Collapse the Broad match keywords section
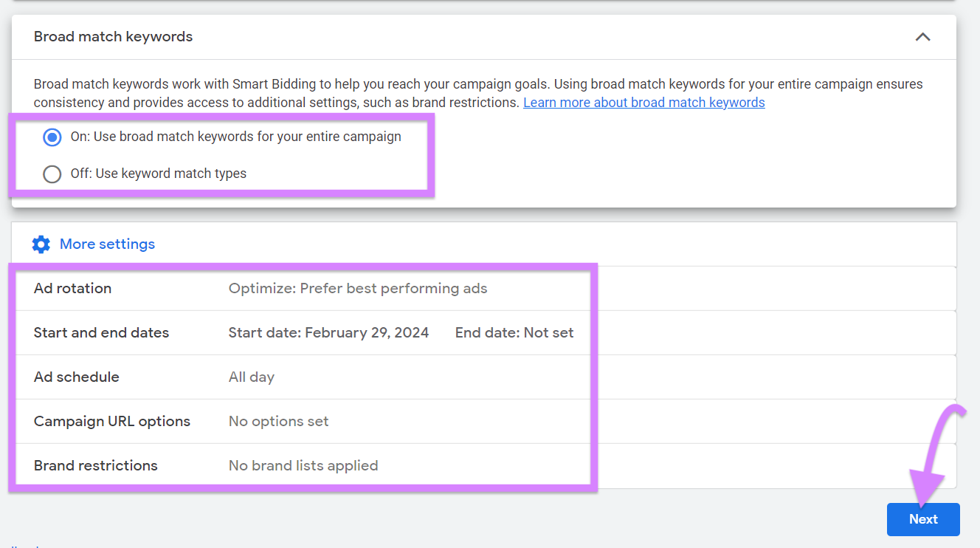The width and height of the screenshot is (980, 548). point(922,35)
